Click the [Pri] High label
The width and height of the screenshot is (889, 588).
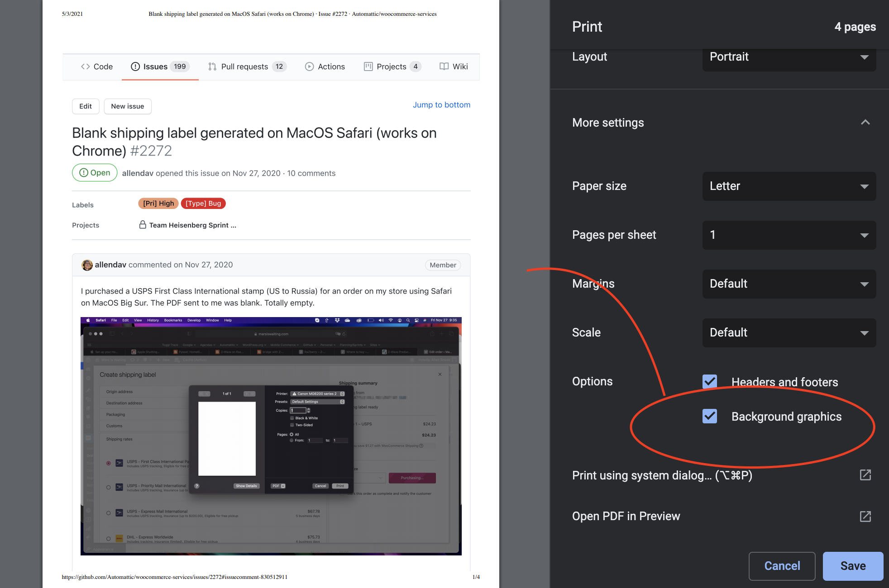pos(158,204)
